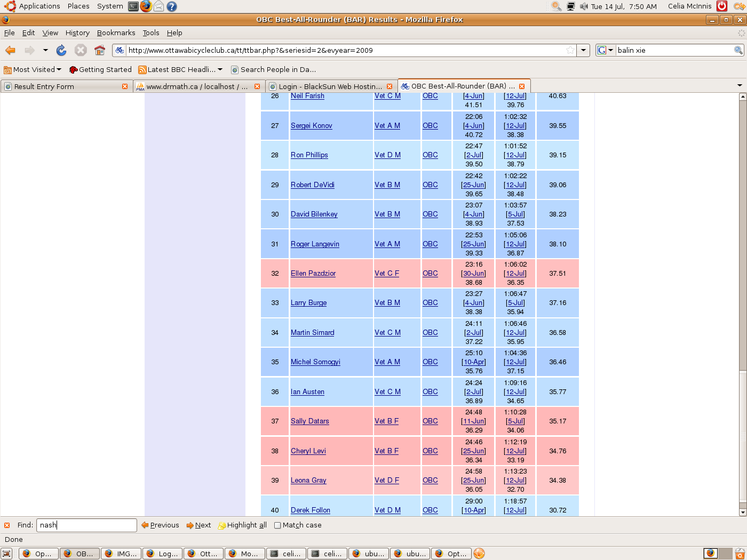Click into the Find text field

tap(86, 525)
